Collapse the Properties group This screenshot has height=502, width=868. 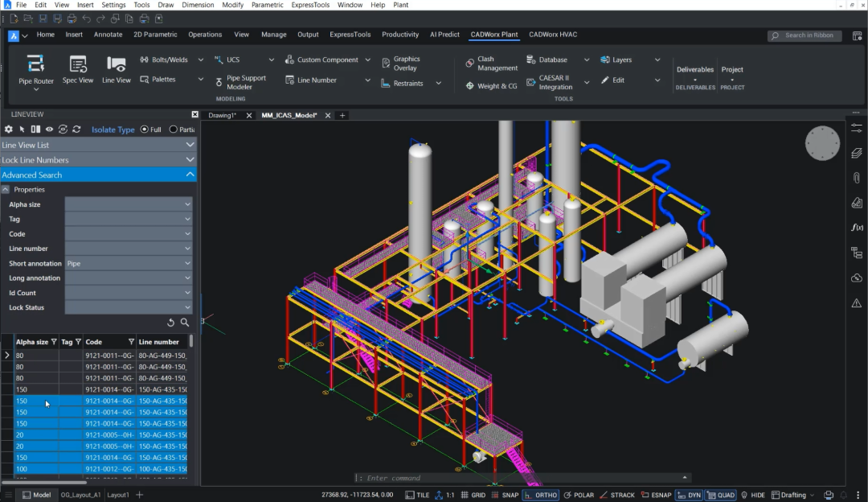[x=6, y=190]
